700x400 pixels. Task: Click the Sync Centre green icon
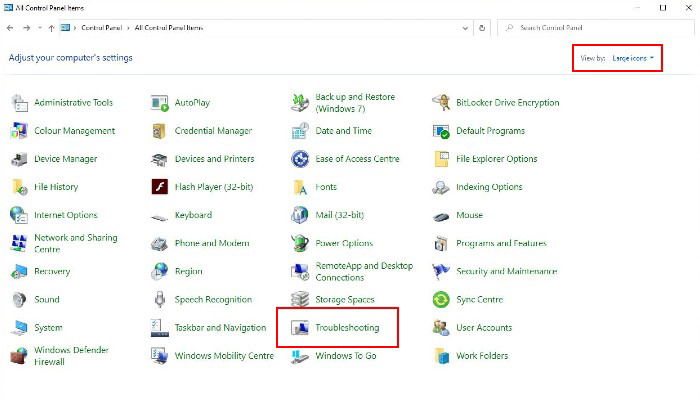click(x=441, y=300)
